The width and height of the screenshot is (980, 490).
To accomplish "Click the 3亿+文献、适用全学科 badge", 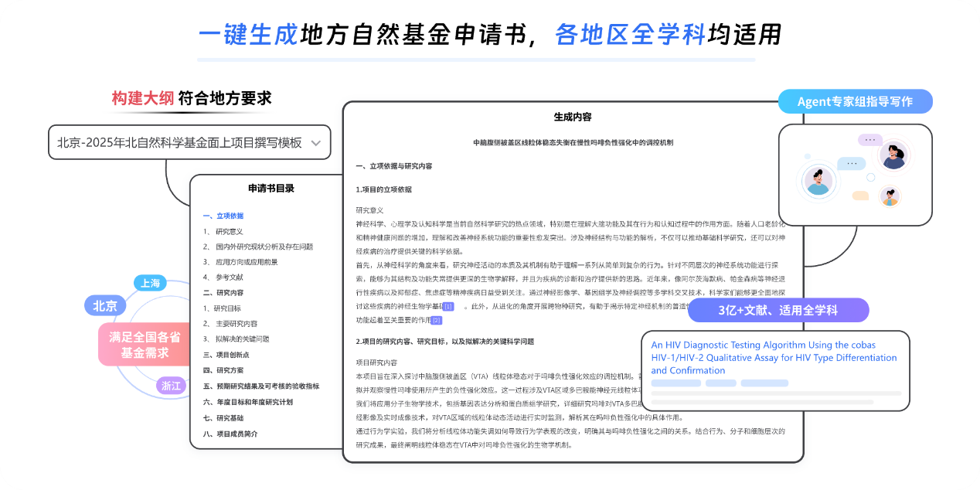I will click(x=778, y=310).
